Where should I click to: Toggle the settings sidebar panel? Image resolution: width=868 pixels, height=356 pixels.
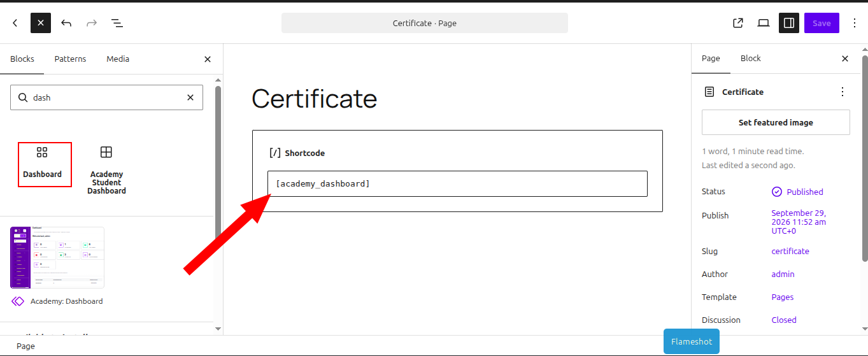tap(789, 23)
